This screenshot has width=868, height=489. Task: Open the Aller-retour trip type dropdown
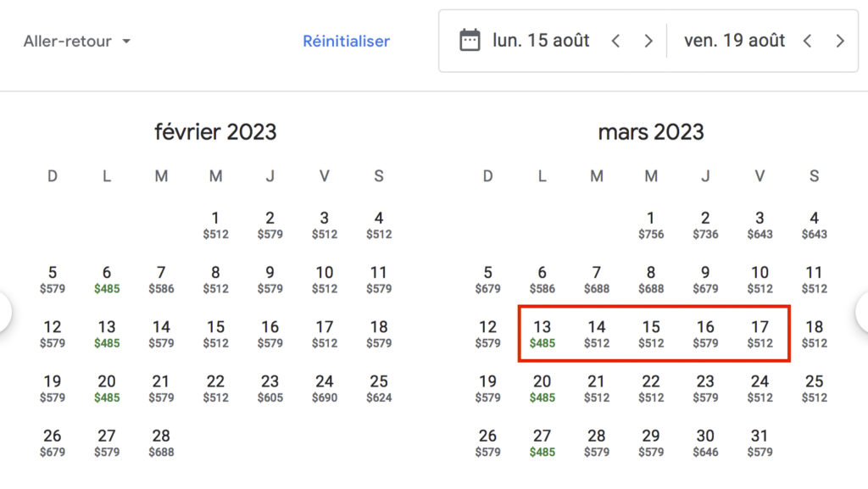click(77, 41)
